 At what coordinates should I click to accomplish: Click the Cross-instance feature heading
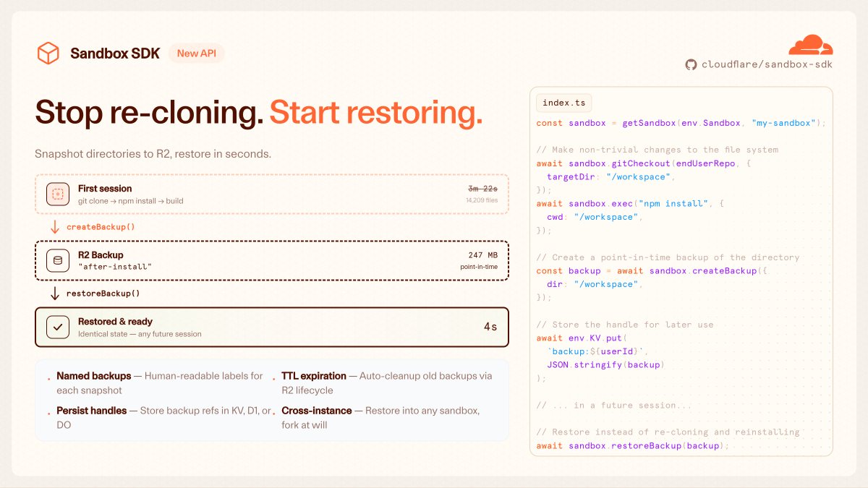pyautogui.click(x=317, y=411)
